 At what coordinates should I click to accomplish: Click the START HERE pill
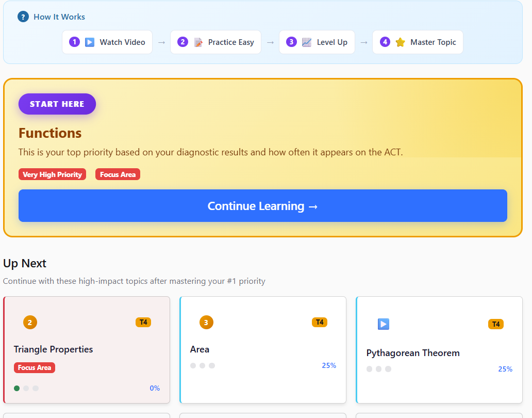coord(57,104)
